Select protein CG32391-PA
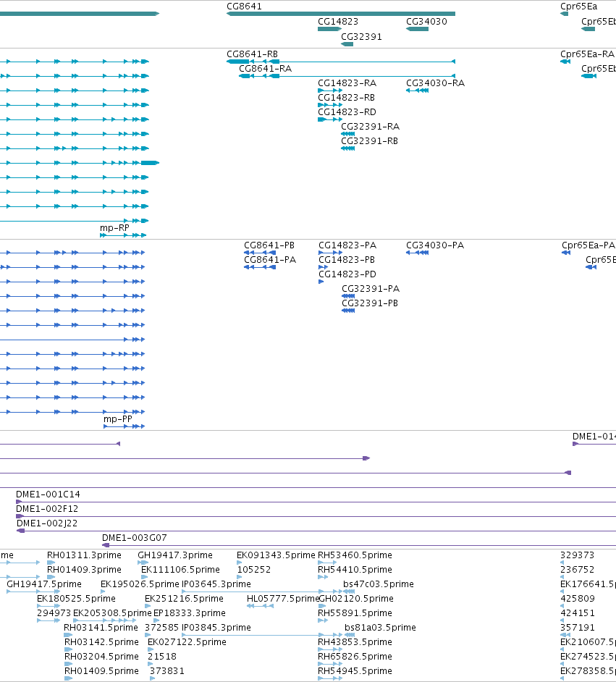The image size is (616, 682). point(348,296)
